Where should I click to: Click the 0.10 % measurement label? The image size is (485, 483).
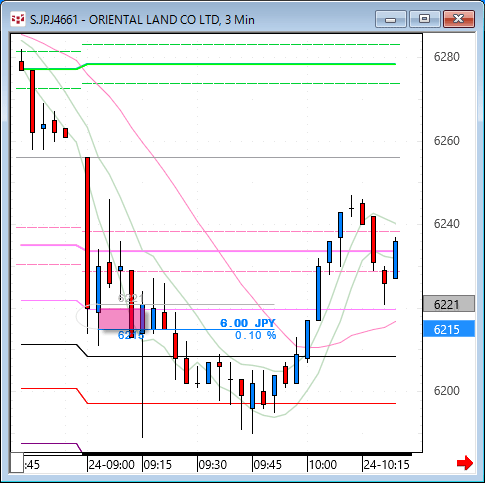pyautogui.click(x=255, y=335)
